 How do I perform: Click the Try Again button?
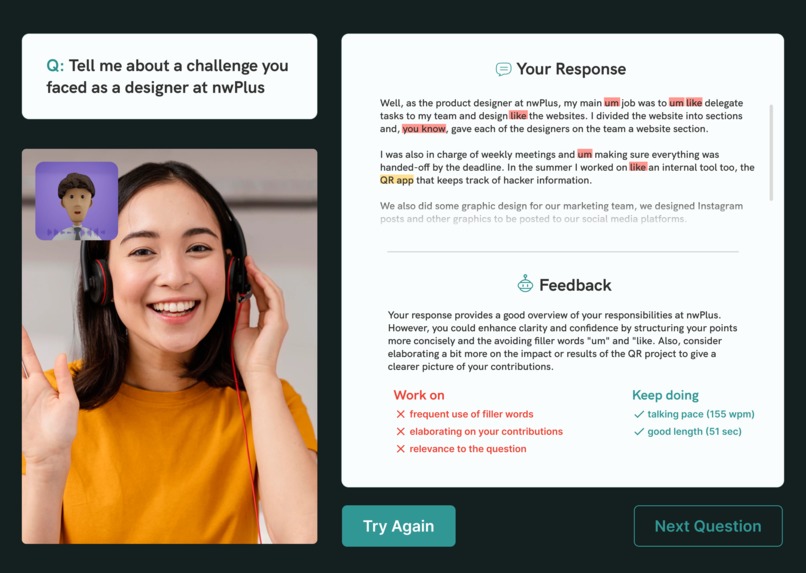click(x=398, y=526)
